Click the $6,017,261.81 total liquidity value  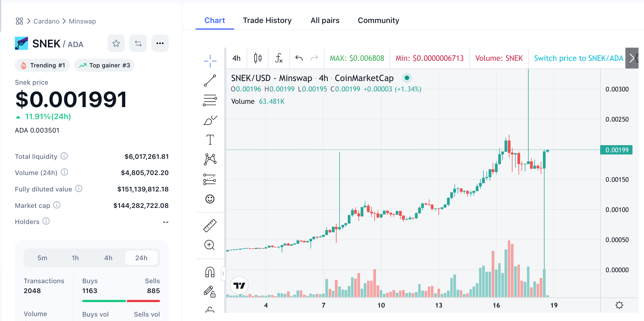click(x=147, y=156)
